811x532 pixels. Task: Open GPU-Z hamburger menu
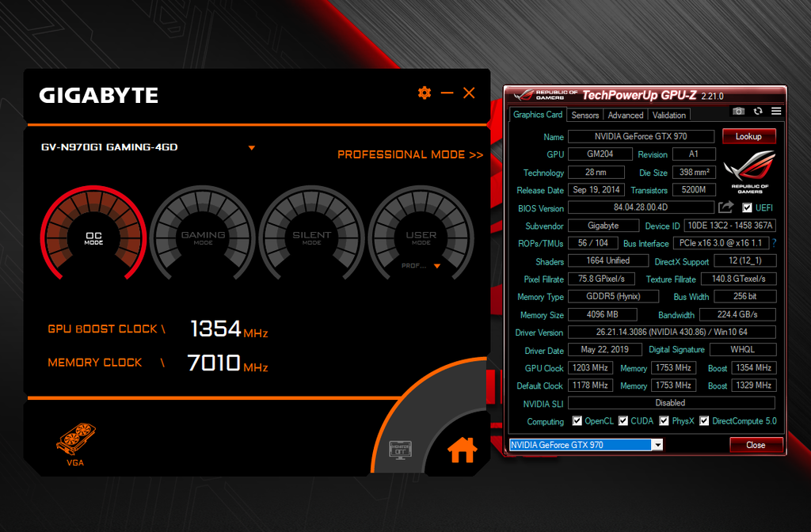(776, 111)
